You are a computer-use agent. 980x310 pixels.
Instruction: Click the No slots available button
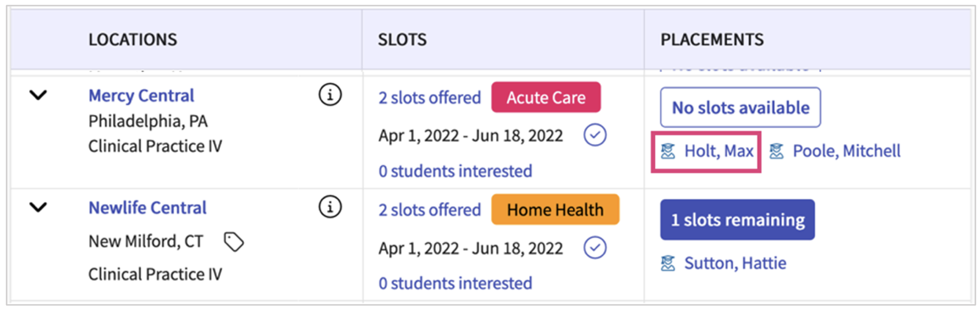[x=740, y=108]
